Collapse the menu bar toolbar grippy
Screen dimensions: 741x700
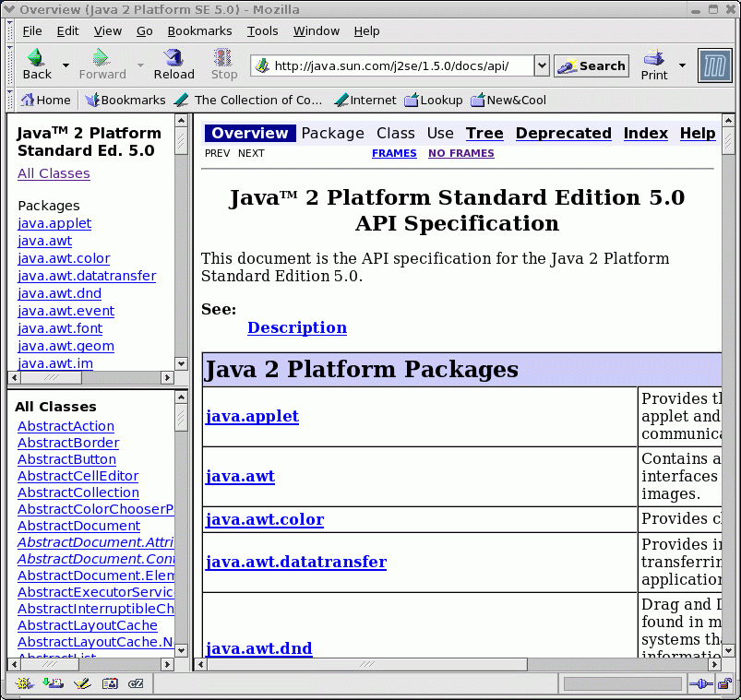pos(10,31)
